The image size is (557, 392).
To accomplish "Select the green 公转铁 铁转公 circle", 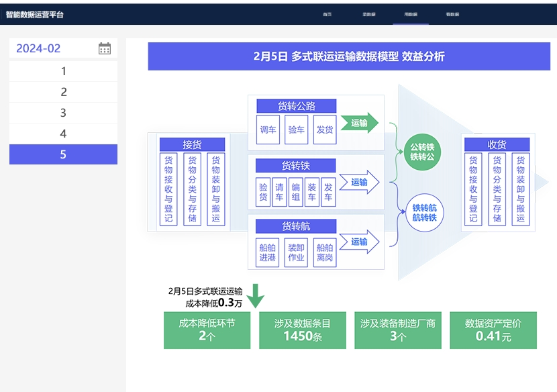I will 423,152.
